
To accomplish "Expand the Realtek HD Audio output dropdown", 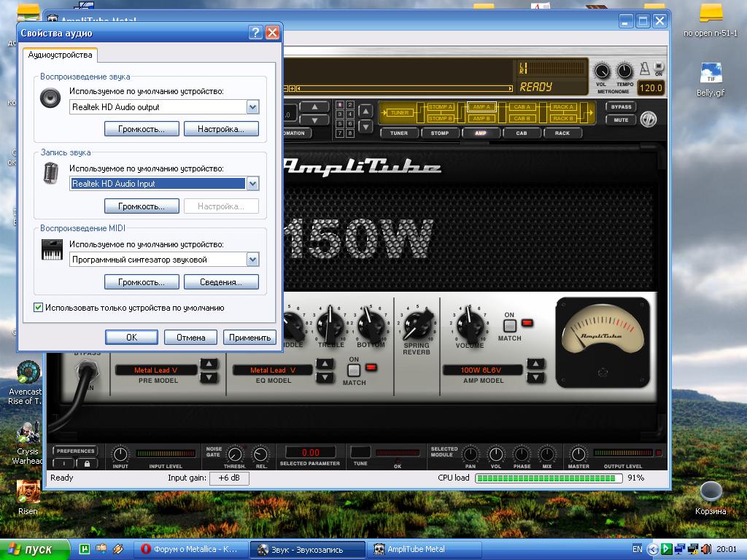I will [252, 107].
